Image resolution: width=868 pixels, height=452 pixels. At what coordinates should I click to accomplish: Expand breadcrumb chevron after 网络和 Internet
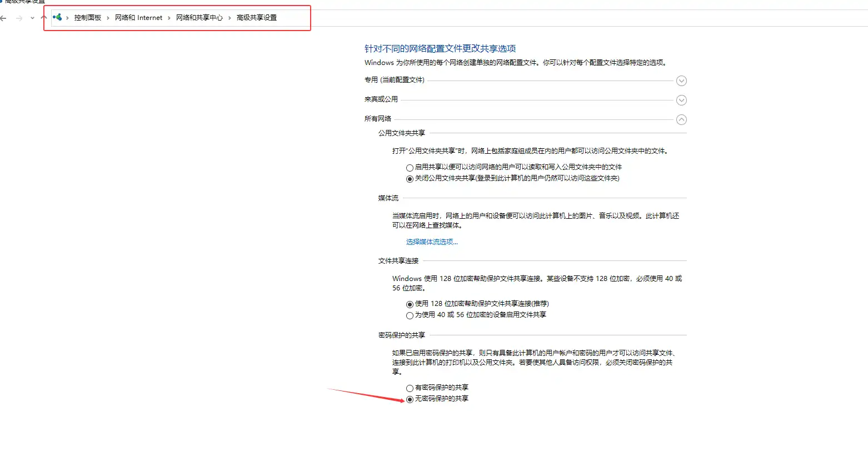(169, 18)
